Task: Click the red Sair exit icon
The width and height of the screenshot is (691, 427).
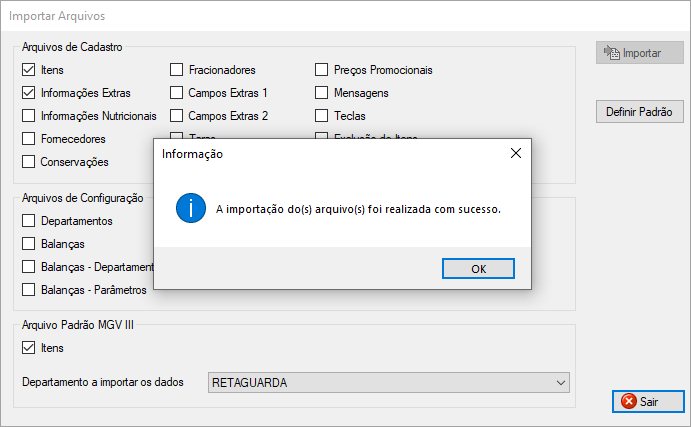Action: 628,401
